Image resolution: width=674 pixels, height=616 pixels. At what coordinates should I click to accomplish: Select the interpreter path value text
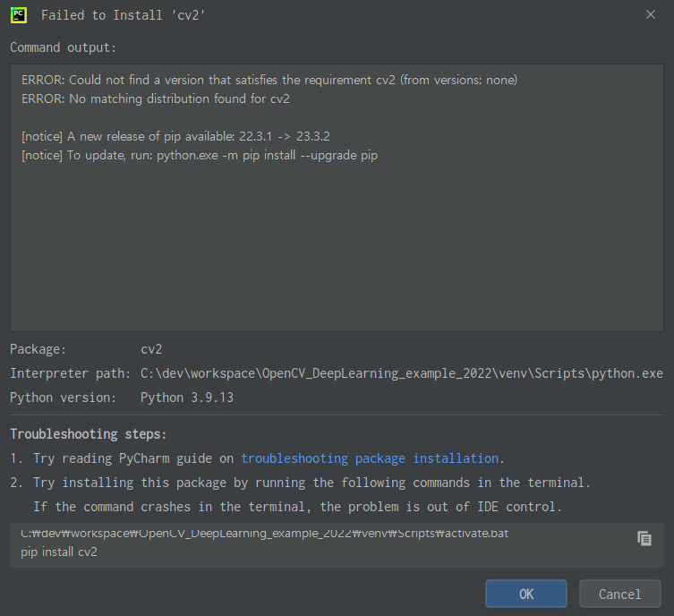402,373
